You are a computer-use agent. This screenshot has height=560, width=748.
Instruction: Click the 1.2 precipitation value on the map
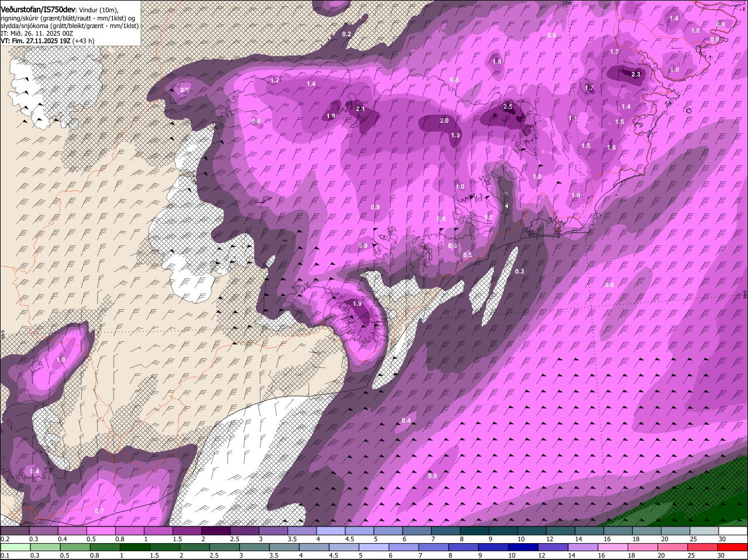click(x=275, y=80)
